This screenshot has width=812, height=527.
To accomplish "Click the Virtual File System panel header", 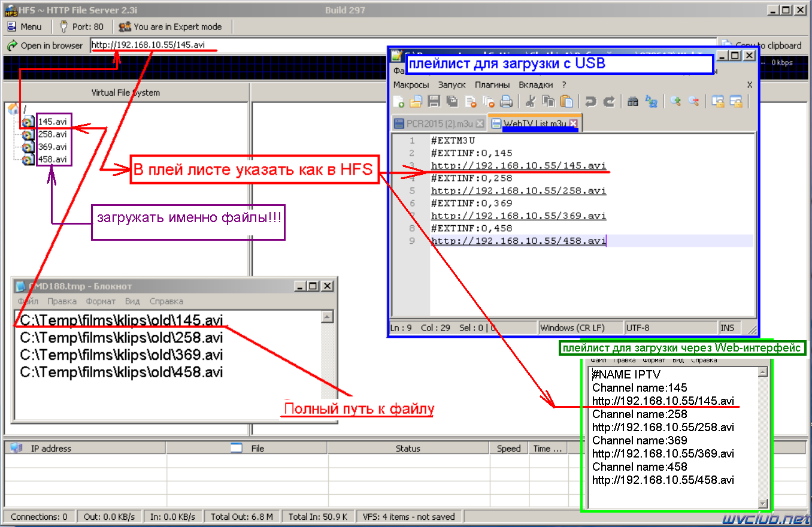I will point(125,93).
